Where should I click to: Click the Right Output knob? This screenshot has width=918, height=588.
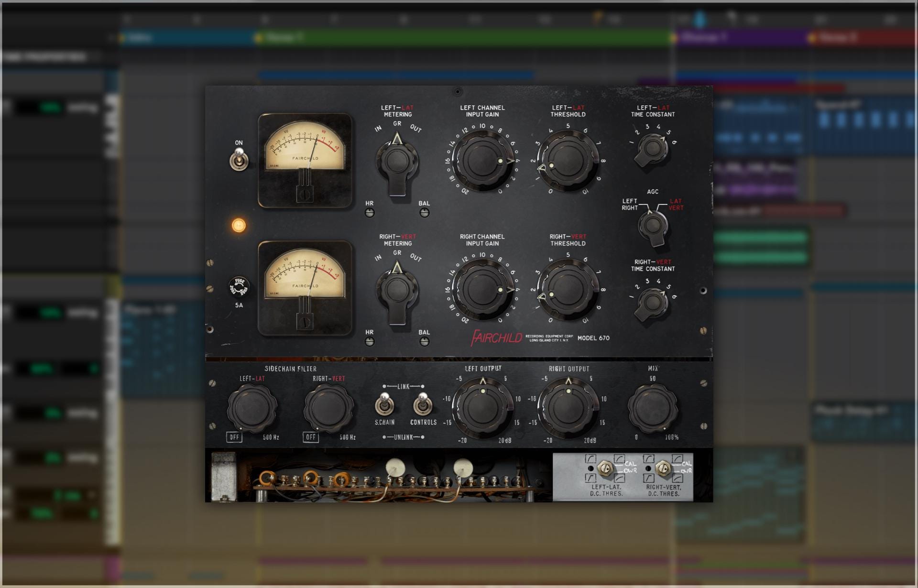click(568, 407)
